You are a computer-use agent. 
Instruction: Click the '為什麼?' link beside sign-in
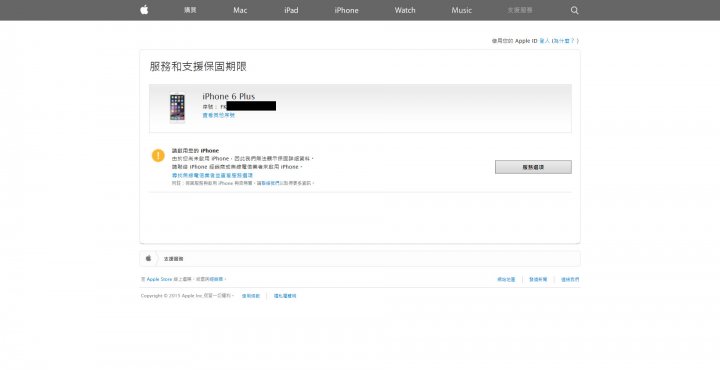[x=564, y=41]
